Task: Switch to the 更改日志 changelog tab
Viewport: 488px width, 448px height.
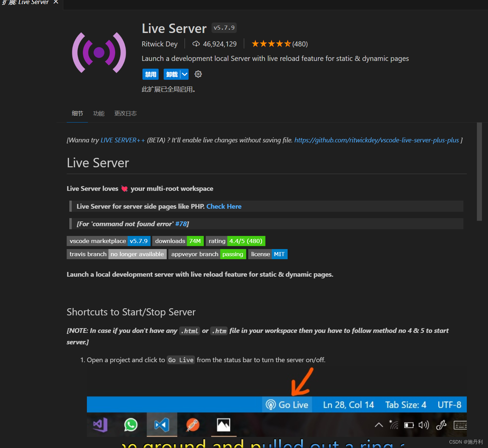Action: [125, 113]
